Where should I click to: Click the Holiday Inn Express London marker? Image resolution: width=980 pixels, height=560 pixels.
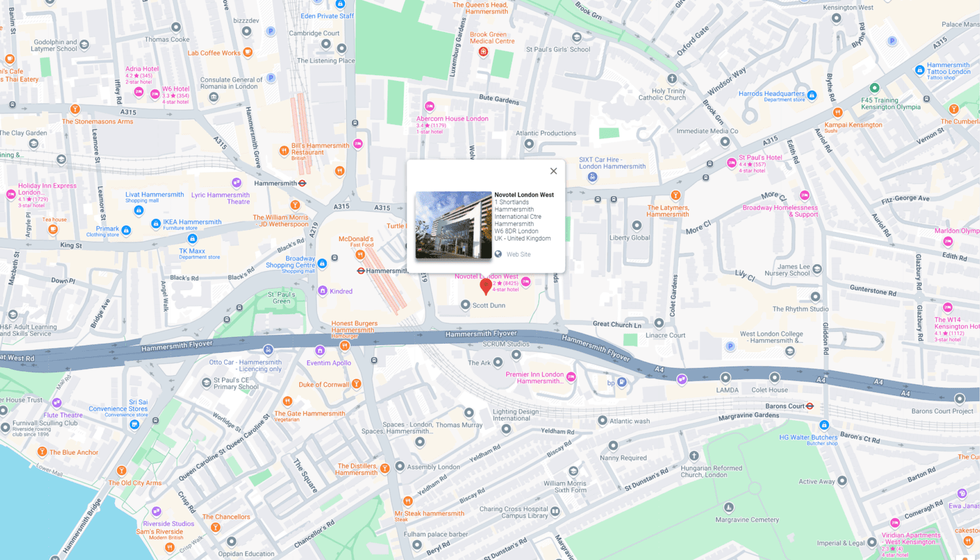10,194
